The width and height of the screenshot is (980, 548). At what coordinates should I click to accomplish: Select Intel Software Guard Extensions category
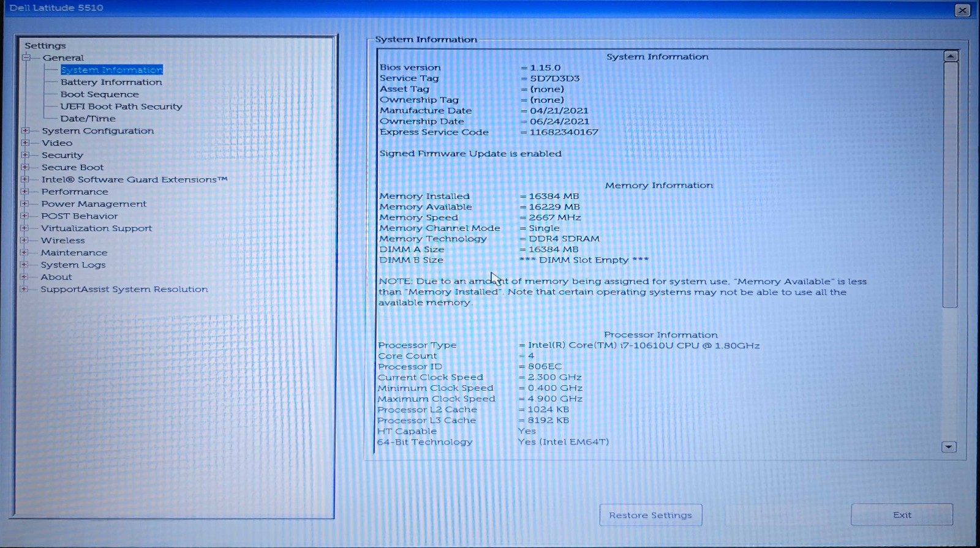134,179
